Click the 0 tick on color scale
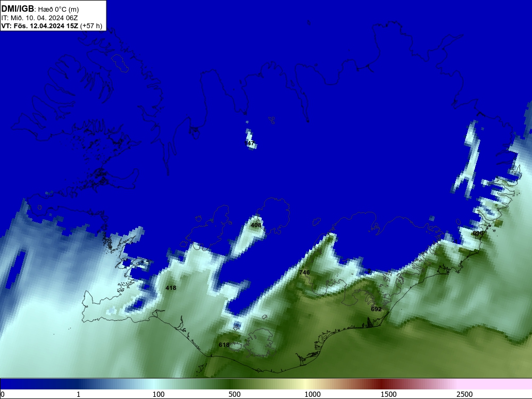 (3, 394)
